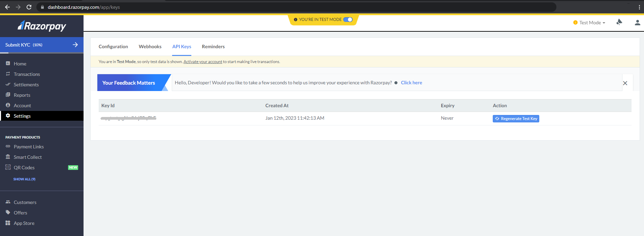Click the Razorpay logo
This screenshot has height=236, width=644.
[x=42, y=26]
